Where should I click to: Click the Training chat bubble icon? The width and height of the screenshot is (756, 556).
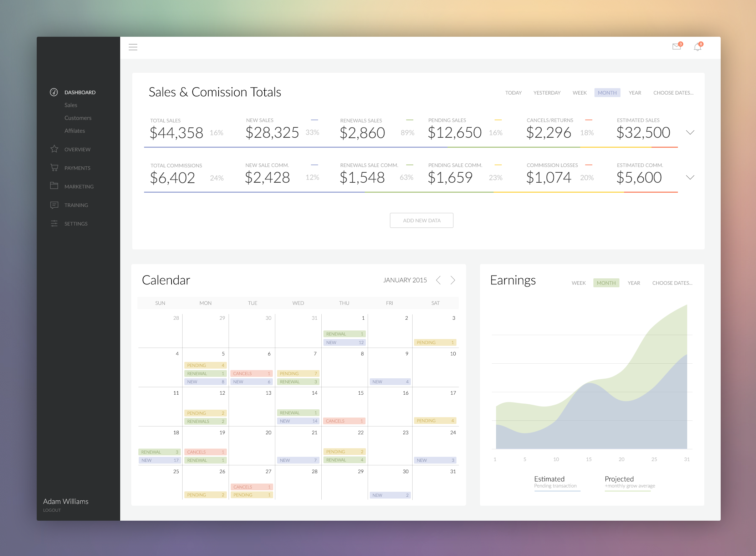54,205
